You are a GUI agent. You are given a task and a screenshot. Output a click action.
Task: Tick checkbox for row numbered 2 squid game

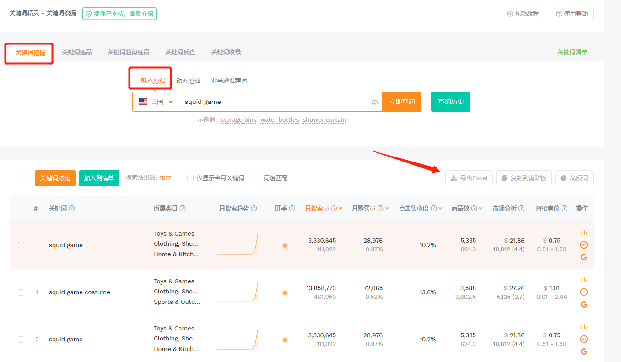point(21,339)
